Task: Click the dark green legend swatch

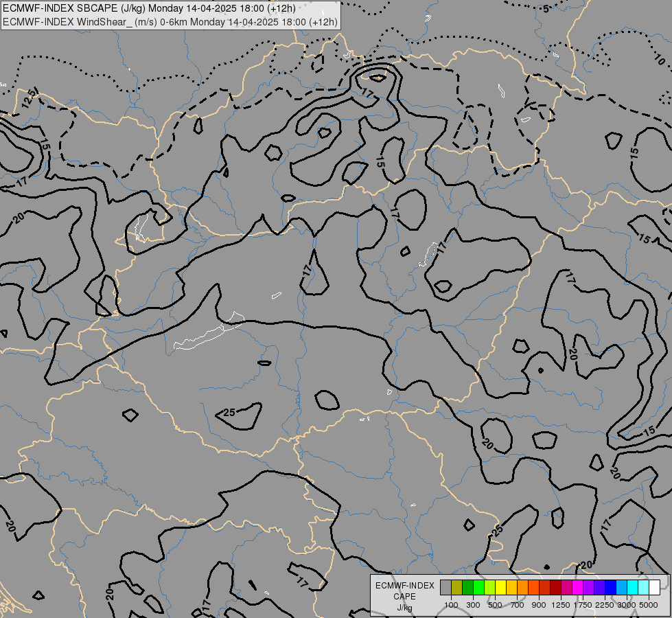Action: (467, 588)
